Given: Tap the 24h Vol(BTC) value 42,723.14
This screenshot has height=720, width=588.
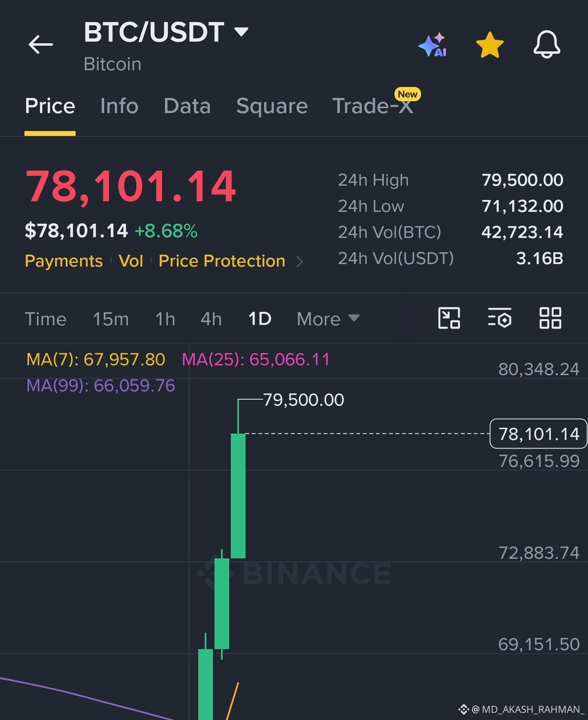Looking at the screenshot, I should coord(522,232).
